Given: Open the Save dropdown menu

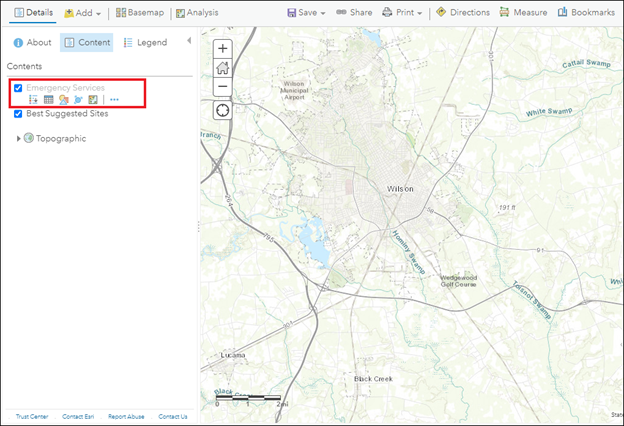Looking at the screenshot, I should 306,13.
